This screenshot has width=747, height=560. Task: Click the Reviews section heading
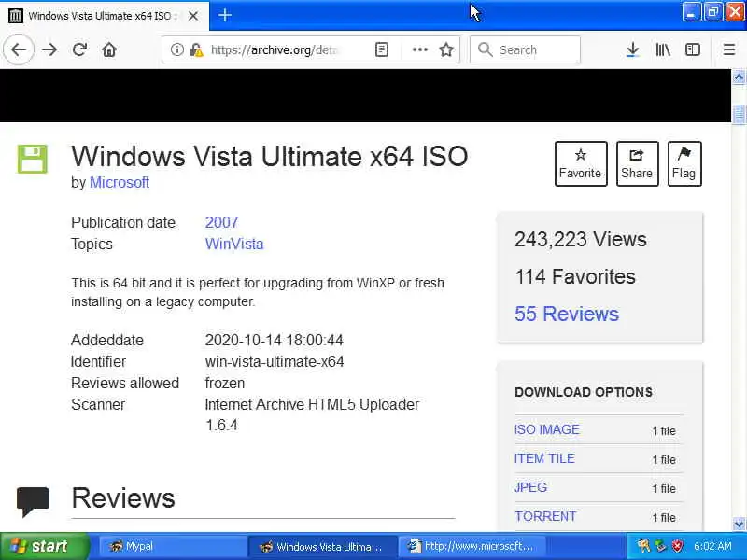click(x=123, y=498)
